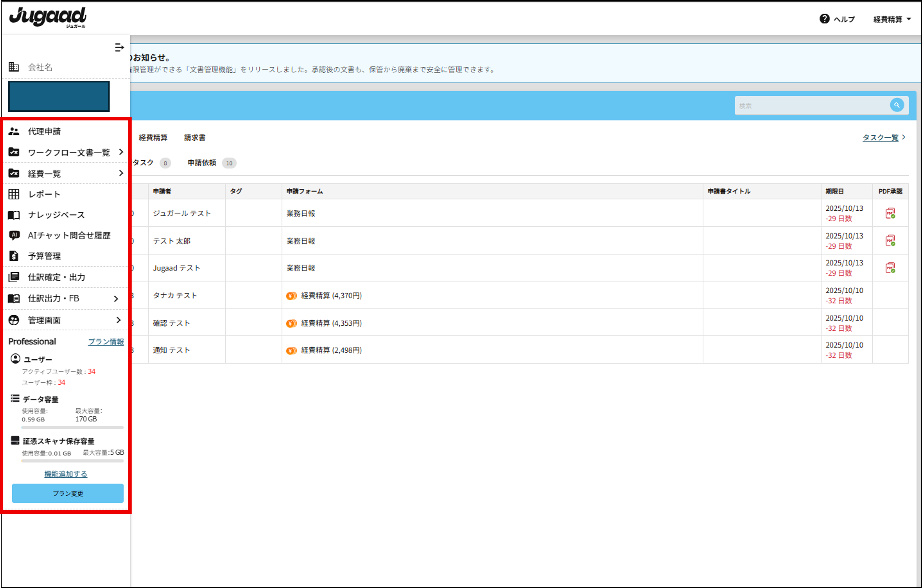Expand 管理画面 submenu chevron
Screen dimensions: 922x588
click(118, 320)
